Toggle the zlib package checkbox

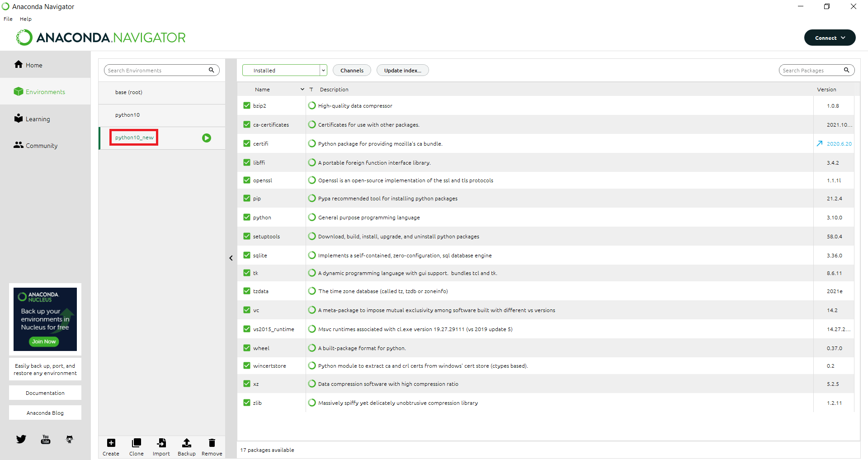tap(246, 403)
